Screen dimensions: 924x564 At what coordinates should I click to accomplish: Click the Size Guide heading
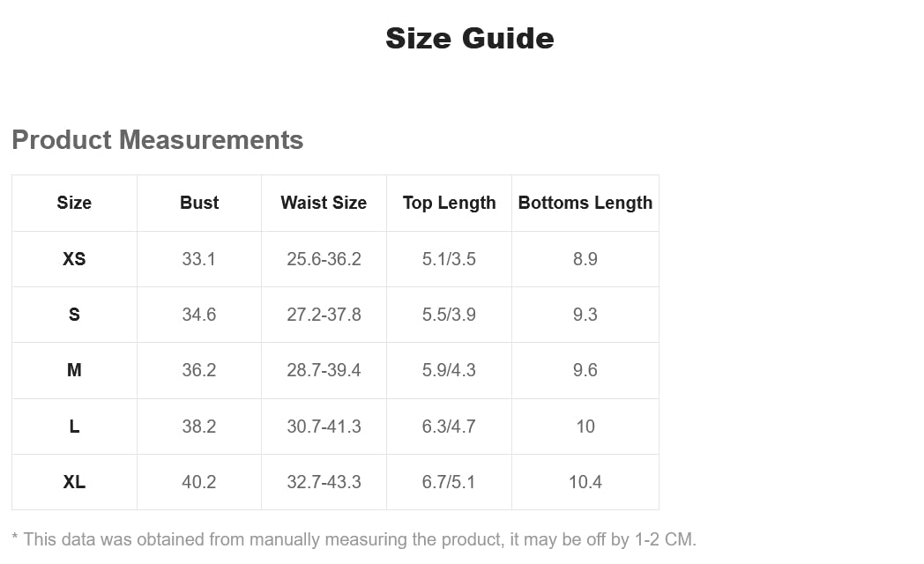[x=469, y=39]
